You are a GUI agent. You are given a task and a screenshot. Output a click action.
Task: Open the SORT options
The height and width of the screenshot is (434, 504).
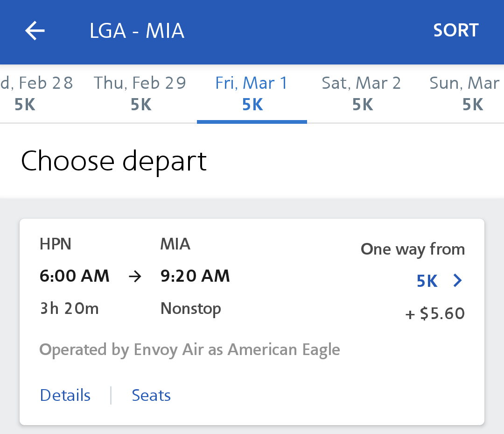click(455, 31)
